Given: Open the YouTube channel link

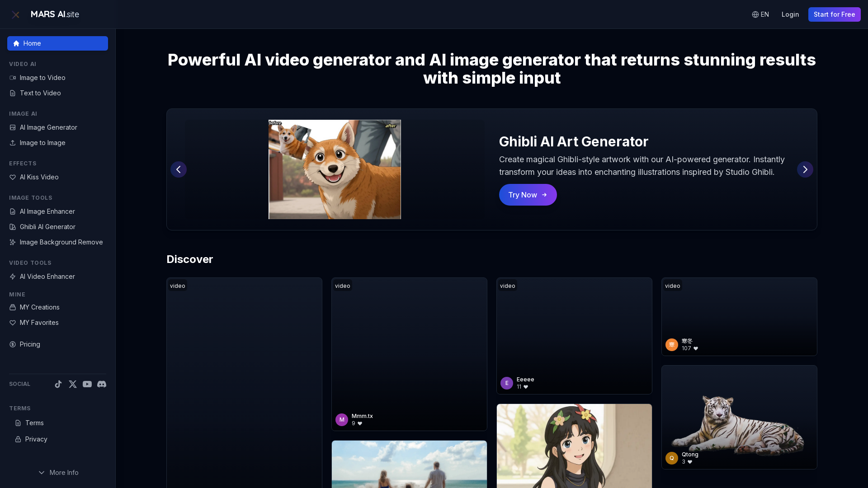Looking at the screenshot, I should click(87, 384).
